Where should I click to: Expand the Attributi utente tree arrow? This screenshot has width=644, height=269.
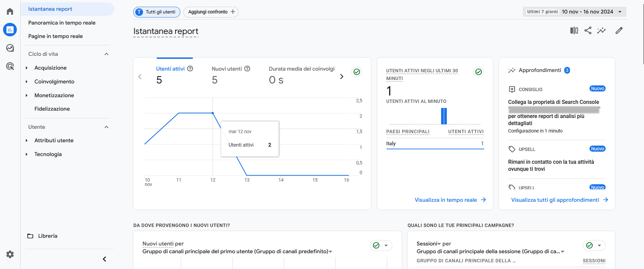(x=27, y=141)
